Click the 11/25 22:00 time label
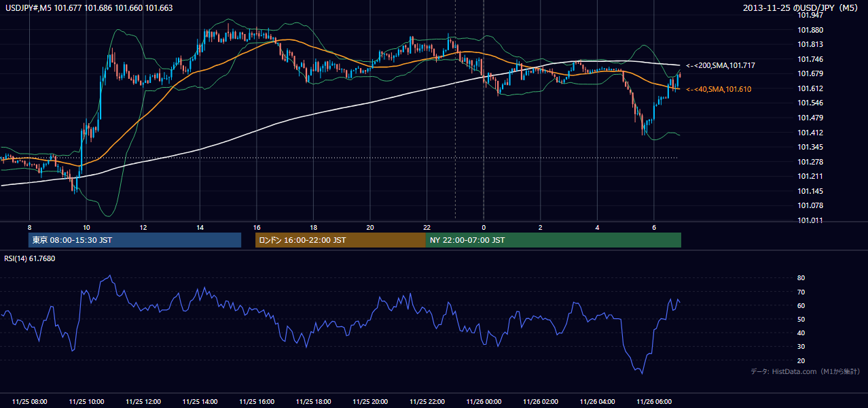Screen dimensions: 868x408 [x=427, y=401]
